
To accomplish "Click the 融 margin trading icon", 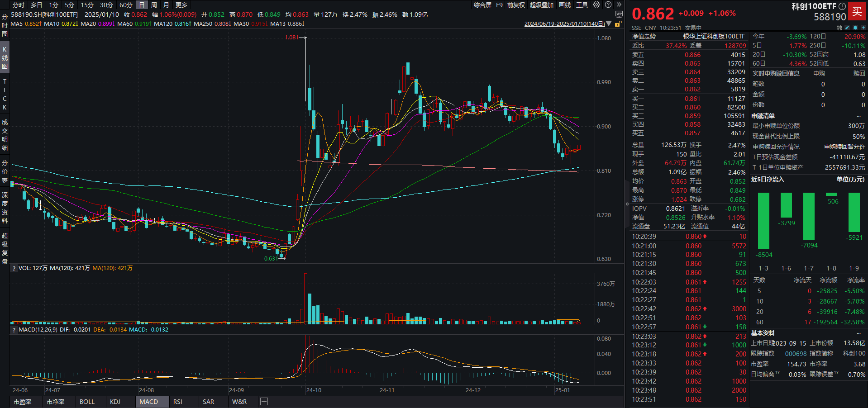I will [840, 28].
